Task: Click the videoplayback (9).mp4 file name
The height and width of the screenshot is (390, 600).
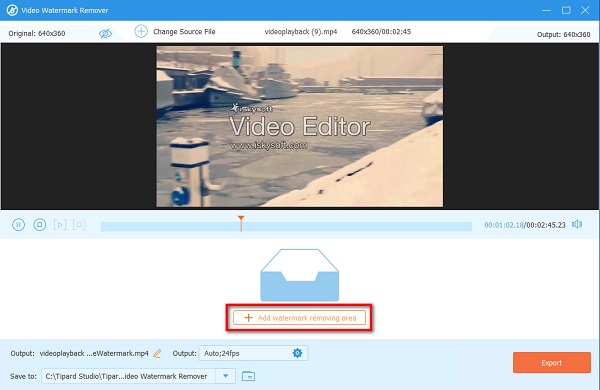Action: tap(301, 32)
